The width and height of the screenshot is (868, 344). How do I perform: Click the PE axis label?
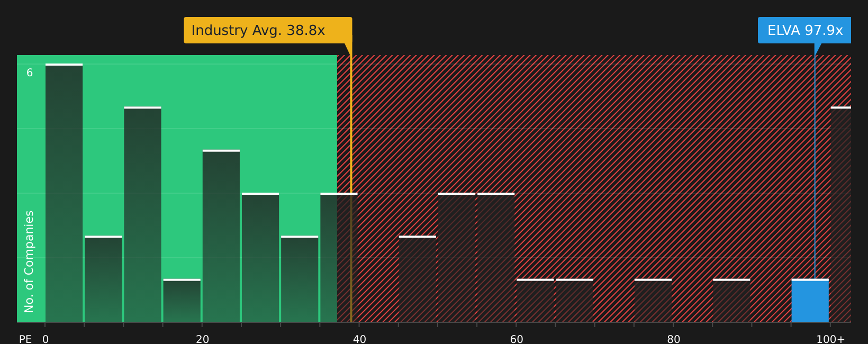pos(25,339)
